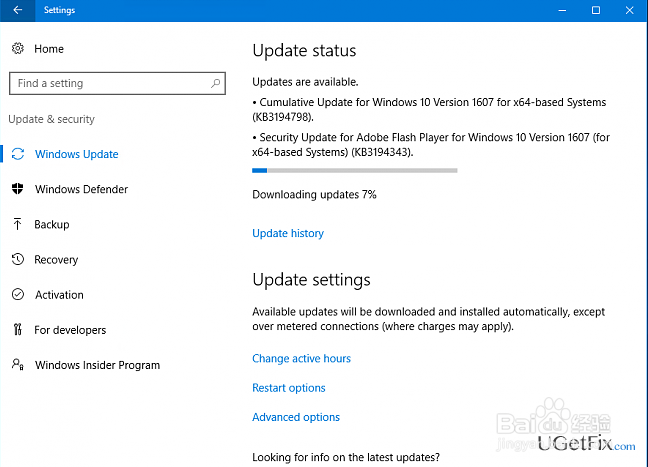The width and height of the screenshot is (648, 467).
Task: Click the KB3194343 Flash Player update entry
Action: pyautogui.click(x=431, y=145)
